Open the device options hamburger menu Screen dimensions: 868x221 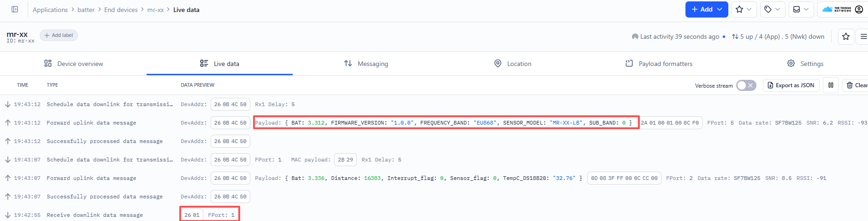coord(862,36)
